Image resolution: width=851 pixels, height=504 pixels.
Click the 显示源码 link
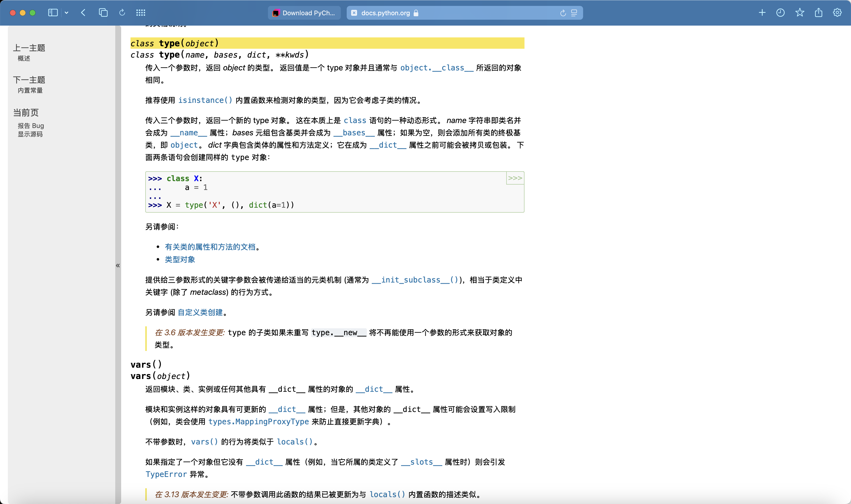pos(30,134)
